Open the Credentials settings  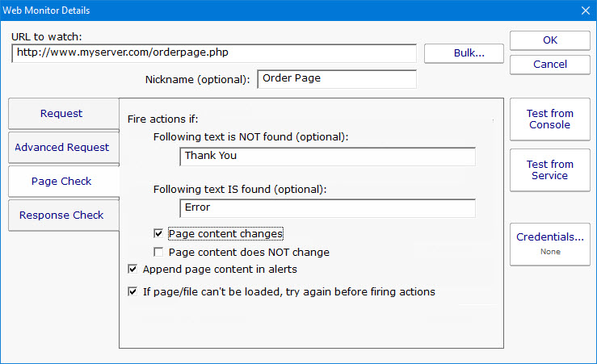(549, 243)
